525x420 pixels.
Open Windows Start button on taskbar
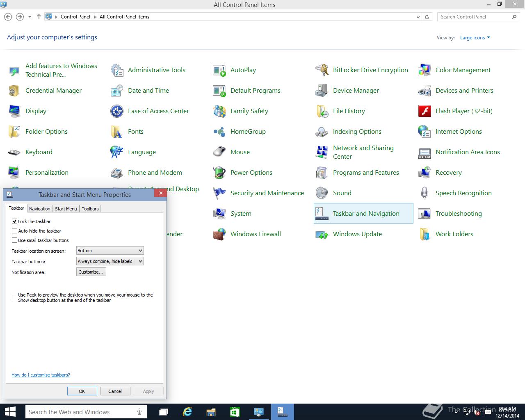pos(10,412)
